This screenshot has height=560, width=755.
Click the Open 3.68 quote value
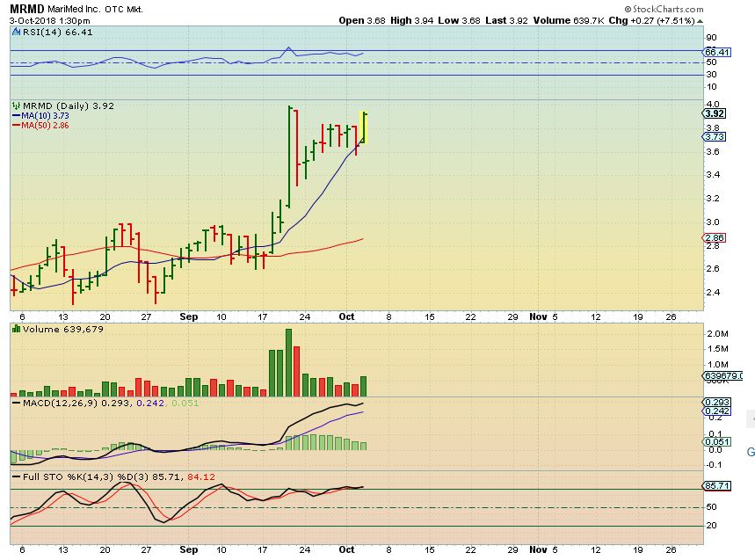(362, 21)
